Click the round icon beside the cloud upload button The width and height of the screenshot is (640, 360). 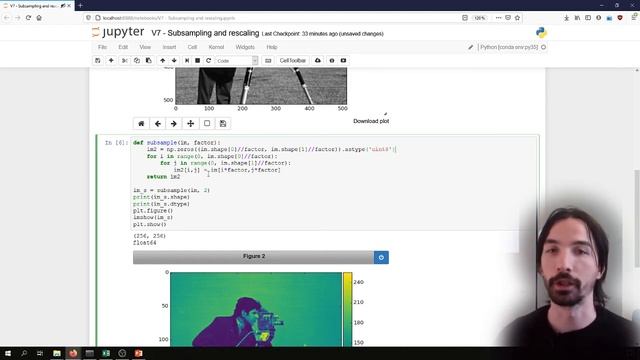point(332,60)
